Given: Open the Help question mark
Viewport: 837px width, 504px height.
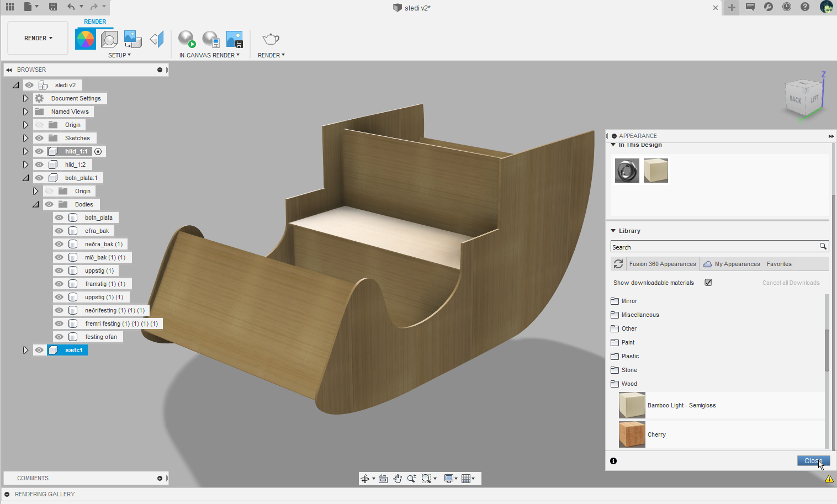Looking at the screenshot, I should 805,7.
